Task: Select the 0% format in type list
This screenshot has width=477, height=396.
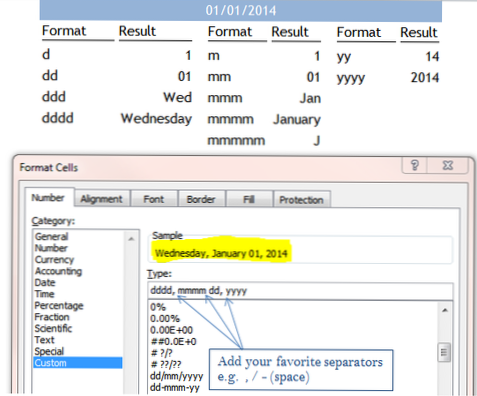Action: 158,307
